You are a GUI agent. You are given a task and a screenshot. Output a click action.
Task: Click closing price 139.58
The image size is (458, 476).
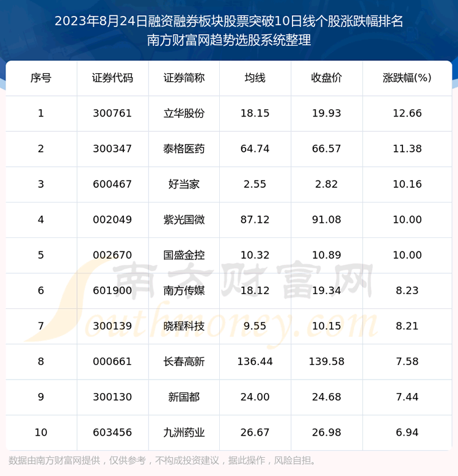[x=327, y=361]
